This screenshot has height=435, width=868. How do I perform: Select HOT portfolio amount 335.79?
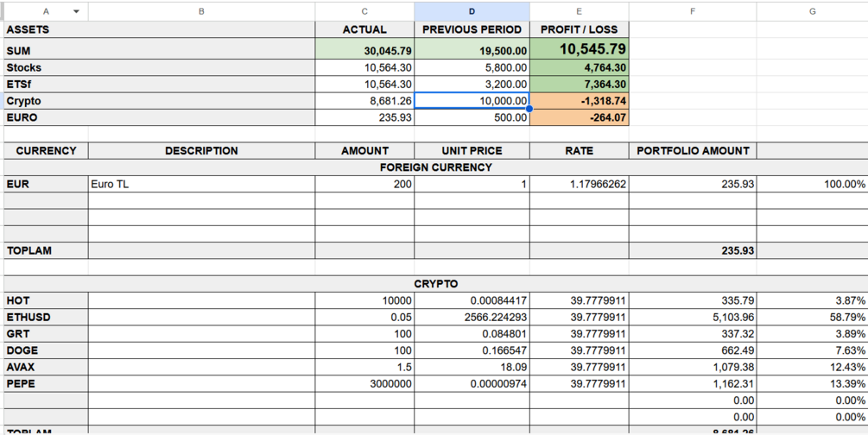pos(693,300)
